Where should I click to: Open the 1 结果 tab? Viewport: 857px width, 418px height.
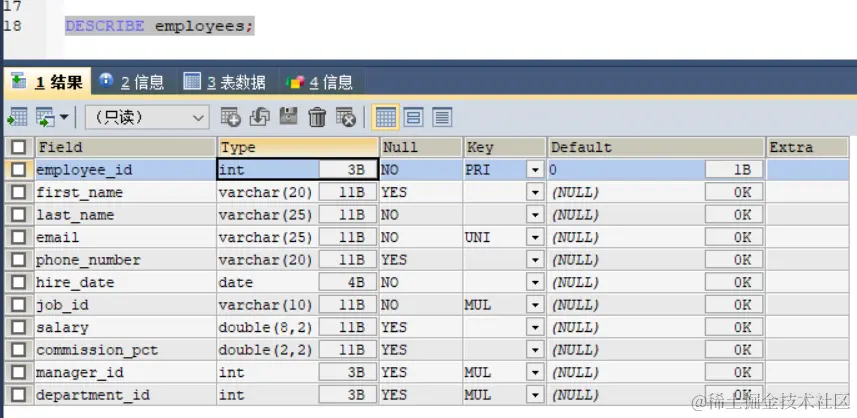47,82
